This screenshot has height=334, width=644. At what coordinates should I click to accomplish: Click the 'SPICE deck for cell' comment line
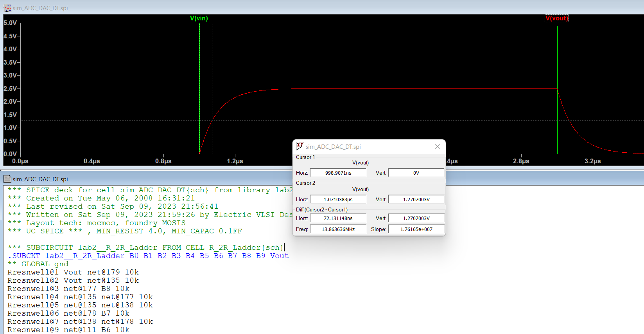tap(150, 190)
